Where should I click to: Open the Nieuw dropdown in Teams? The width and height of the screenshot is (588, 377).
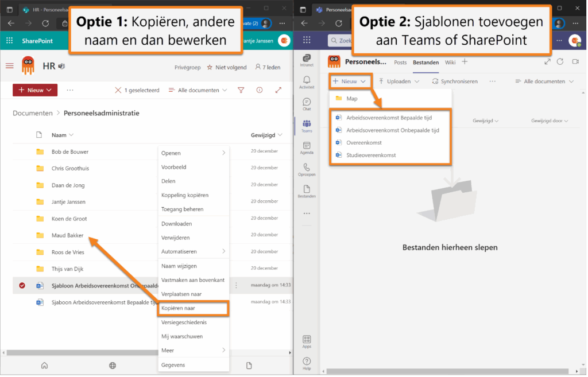click(349, 81)
